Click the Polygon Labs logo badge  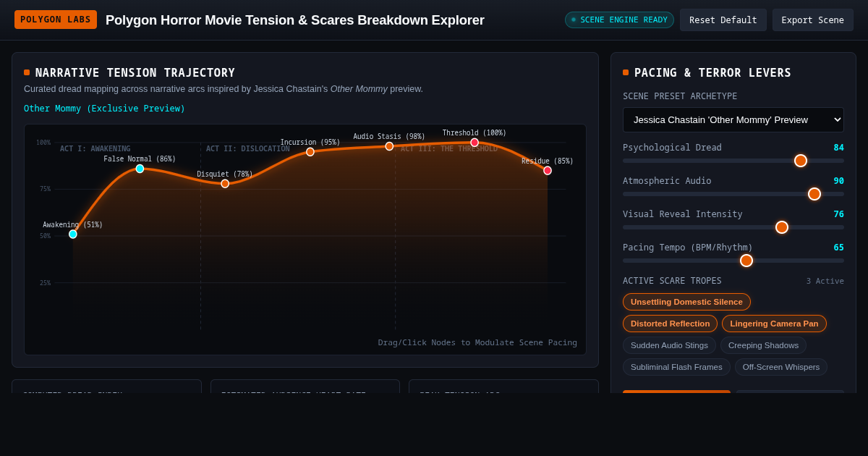[x=56, y=20]
